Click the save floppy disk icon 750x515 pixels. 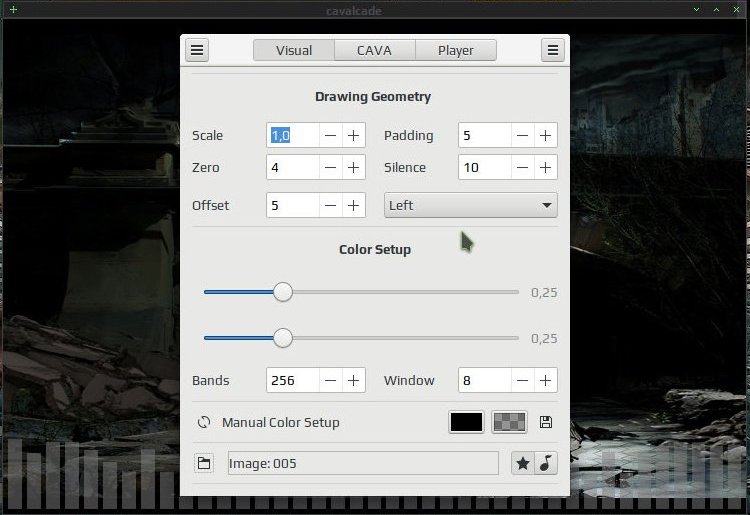click(x=546, y=422)
